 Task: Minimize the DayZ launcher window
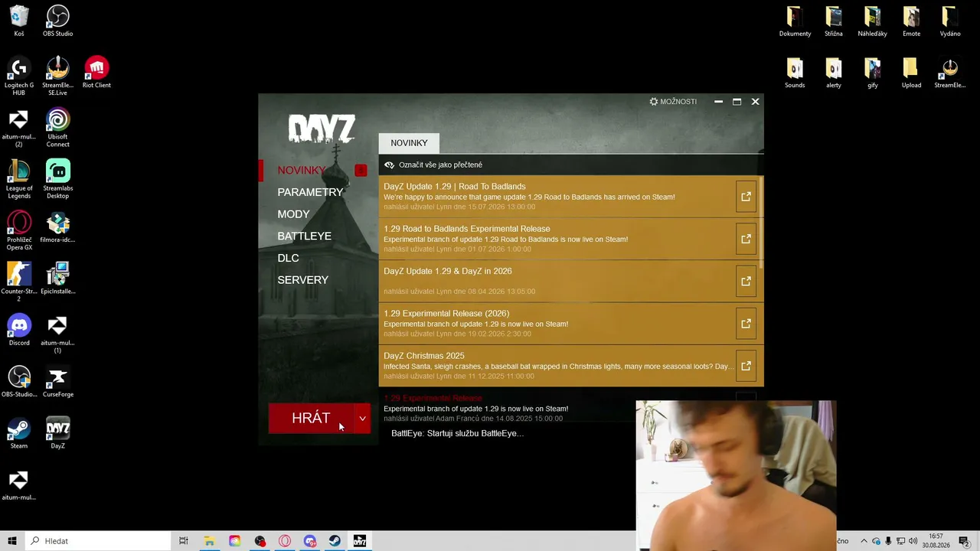click(718, 101)
